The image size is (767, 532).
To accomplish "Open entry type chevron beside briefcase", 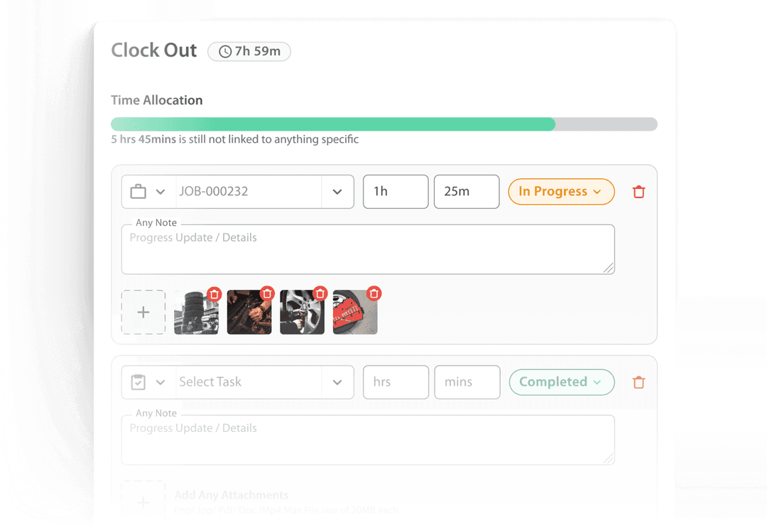I will tap(161, 192).
